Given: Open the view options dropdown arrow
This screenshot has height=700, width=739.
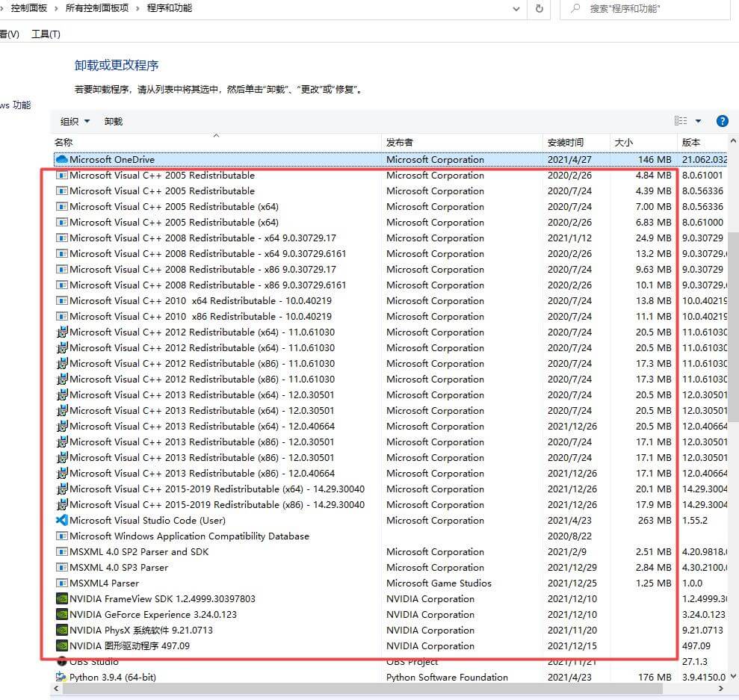Looking at the screenshot, I should [698, 121].
